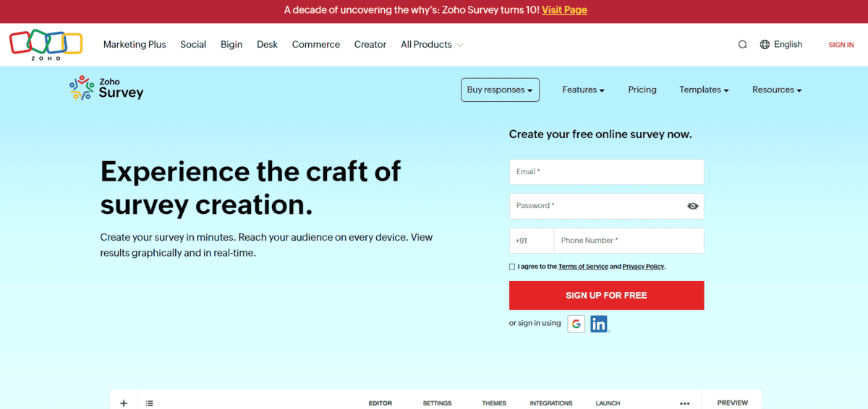Go to Marketing Plus product
The height and width of the screenshot is (409, 868).
coord(135,45)
